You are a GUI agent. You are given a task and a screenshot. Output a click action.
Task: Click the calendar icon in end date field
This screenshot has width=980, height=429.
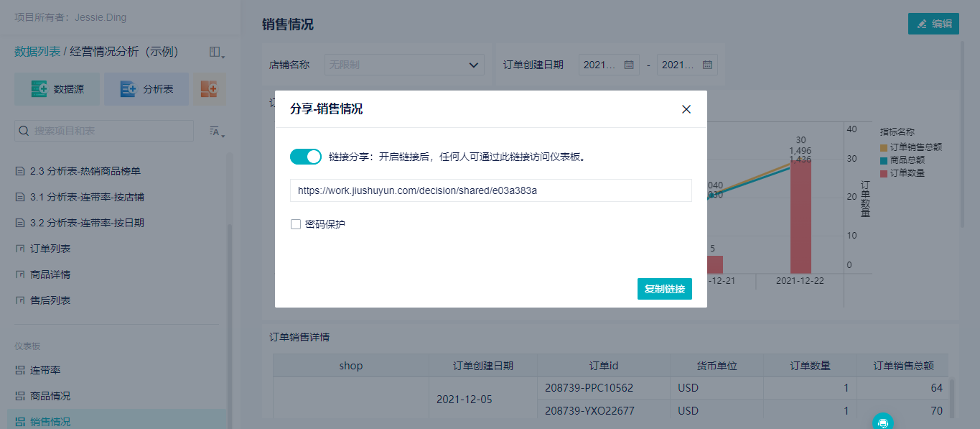(707, 65)
